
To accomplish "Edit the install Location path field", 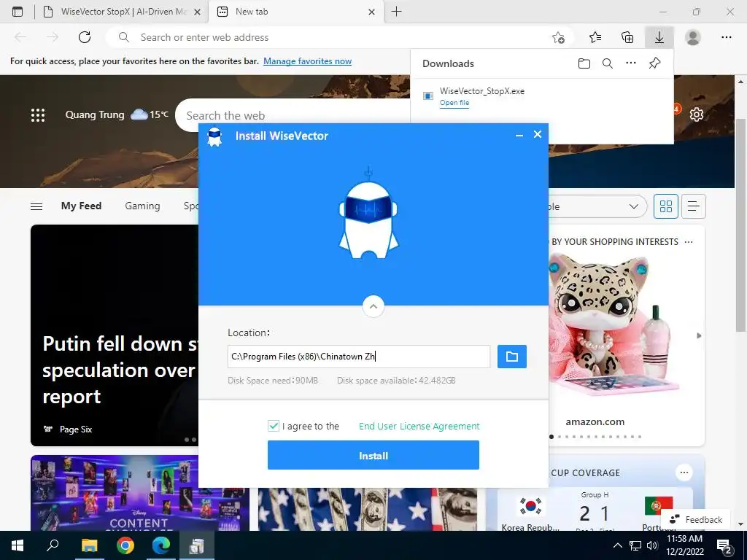I will (359, 356).
